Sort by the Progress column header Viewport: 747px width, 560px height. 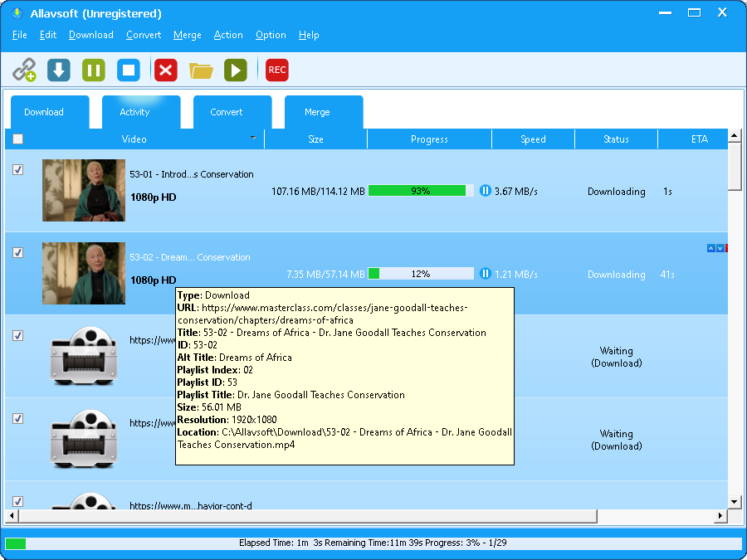point(429,139)
